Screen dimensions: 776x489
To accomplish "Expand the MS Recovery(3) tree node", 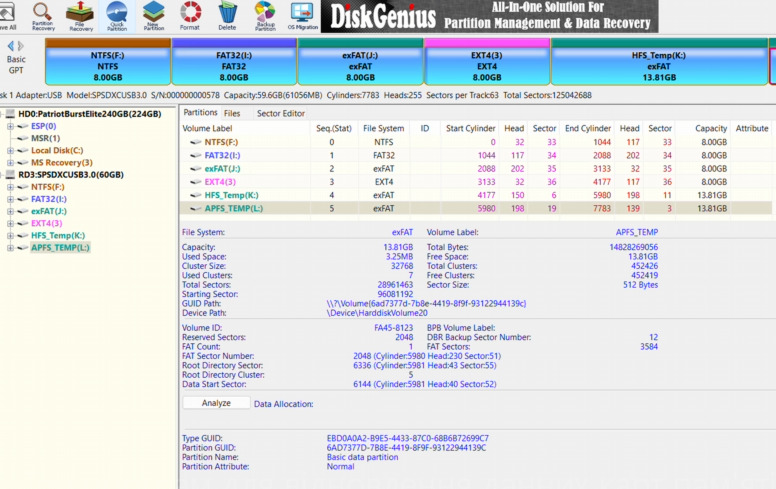I will coord(10,162).
